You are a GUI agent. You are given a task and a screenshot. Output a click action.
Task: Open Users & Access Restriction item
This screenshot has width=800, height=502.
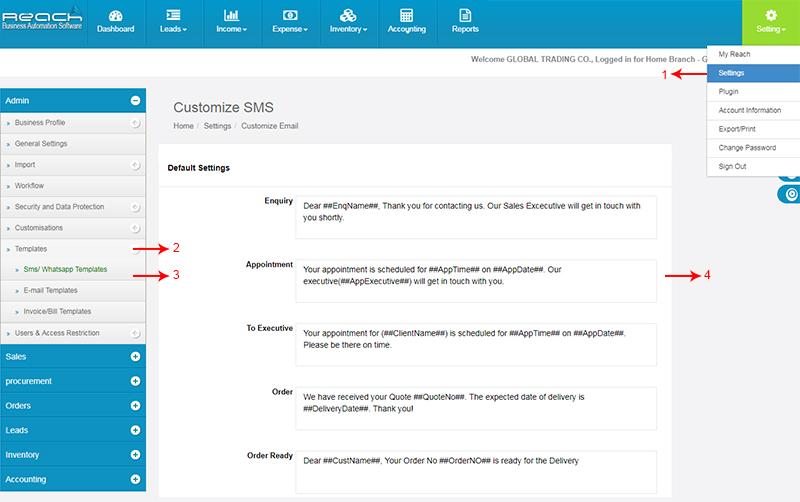57,333
